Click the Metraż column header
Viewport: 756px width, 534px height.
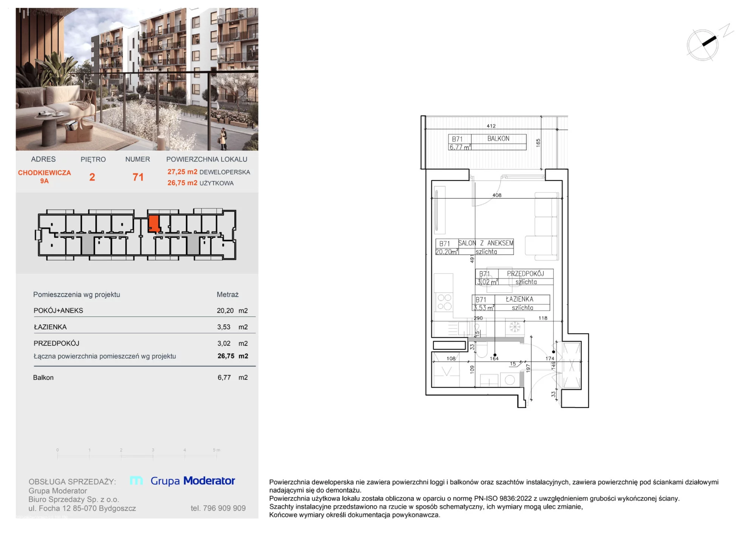pyautogui.click(x=228, y=295)
